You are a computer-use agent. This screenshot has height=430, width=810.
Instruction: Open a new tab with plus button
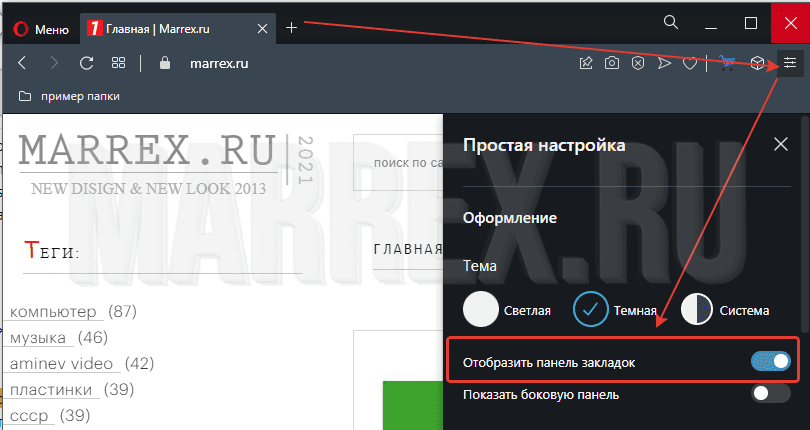(291, 28)
